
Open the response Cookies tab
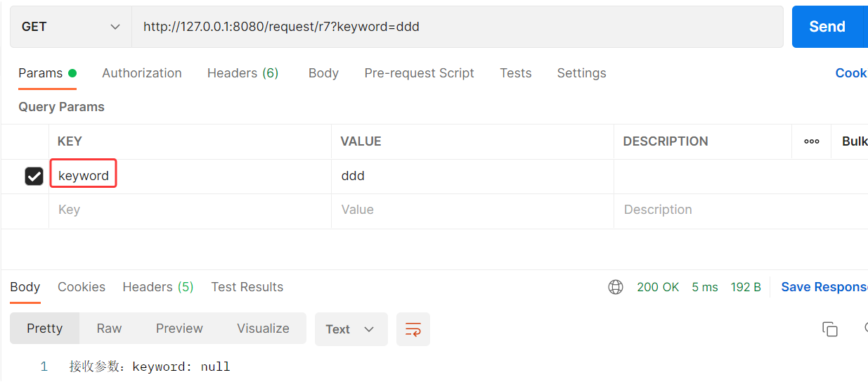tap(82, 287)
